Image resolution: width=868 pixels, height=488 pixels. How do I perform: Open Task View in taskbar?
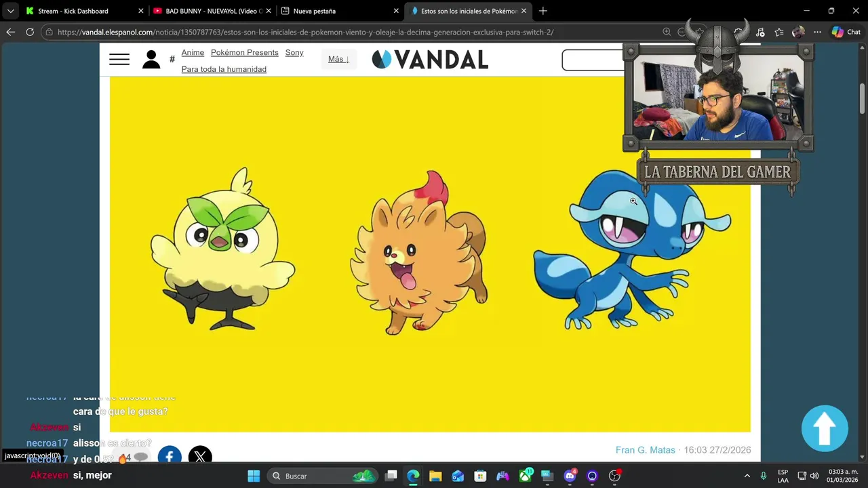(x=391, y=476)
